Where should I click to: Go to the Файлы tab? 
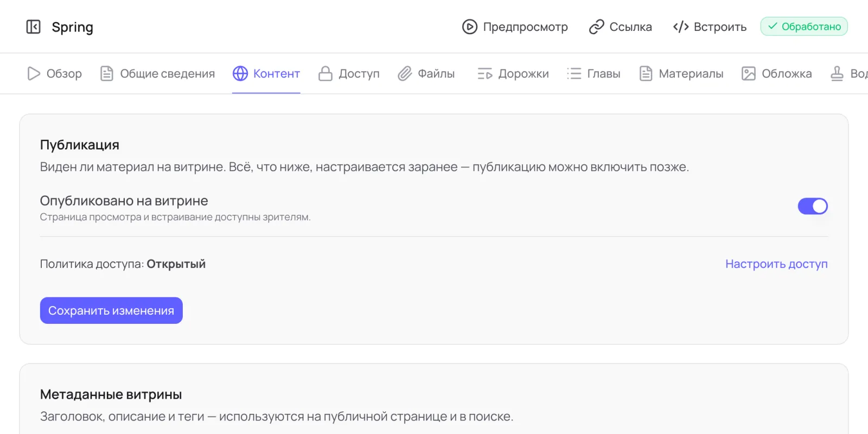click(x=426, y=73)
